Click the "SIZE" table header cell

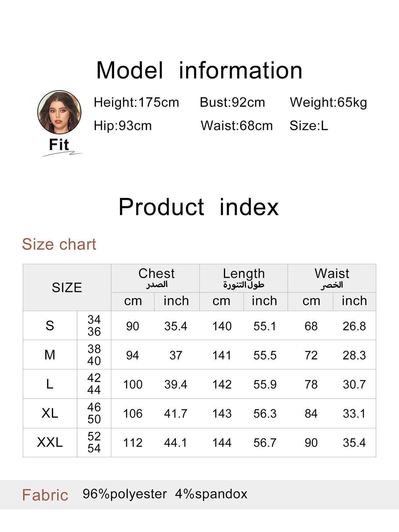[67, 288]
